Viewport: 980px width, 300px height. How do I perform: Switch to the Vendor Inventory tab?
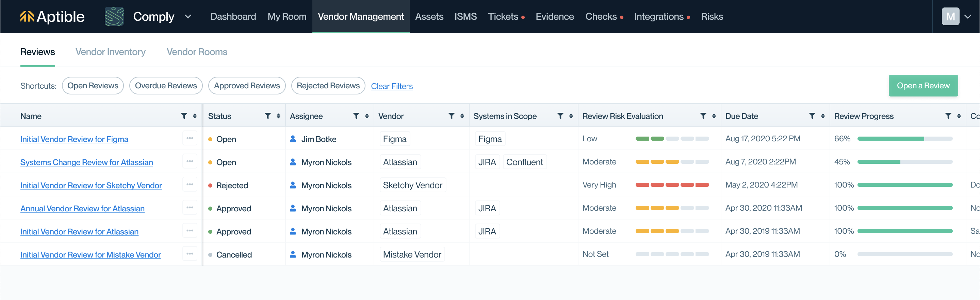[x=110, y=52]
